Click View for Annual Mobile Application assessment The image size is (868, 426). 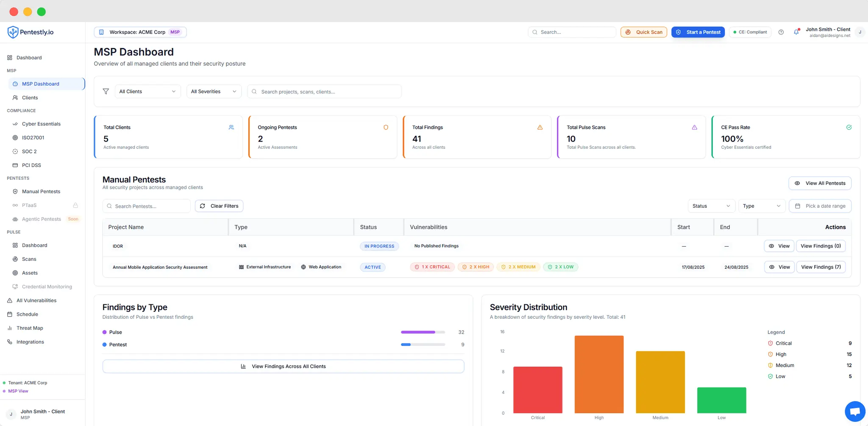pyautogui.click(x=779, y=267)
